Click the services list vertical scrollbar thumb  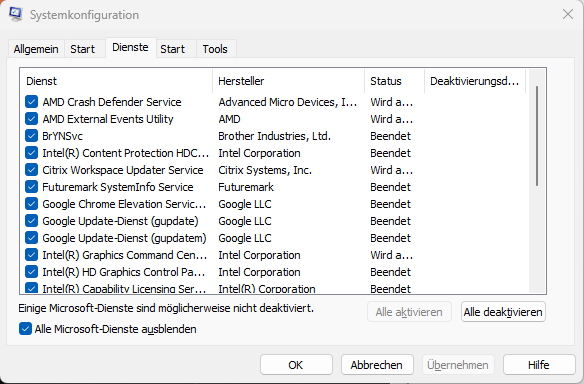[537, 136]
